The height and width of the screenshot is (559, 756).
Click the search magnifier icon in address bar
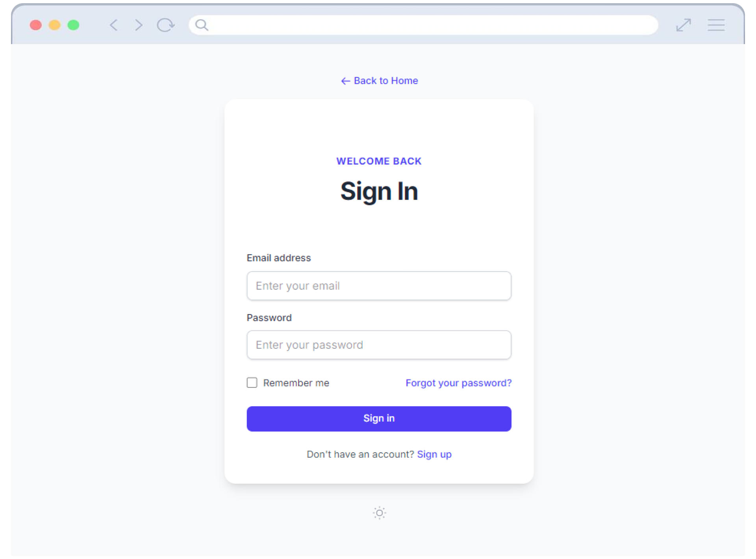point(200,24)
